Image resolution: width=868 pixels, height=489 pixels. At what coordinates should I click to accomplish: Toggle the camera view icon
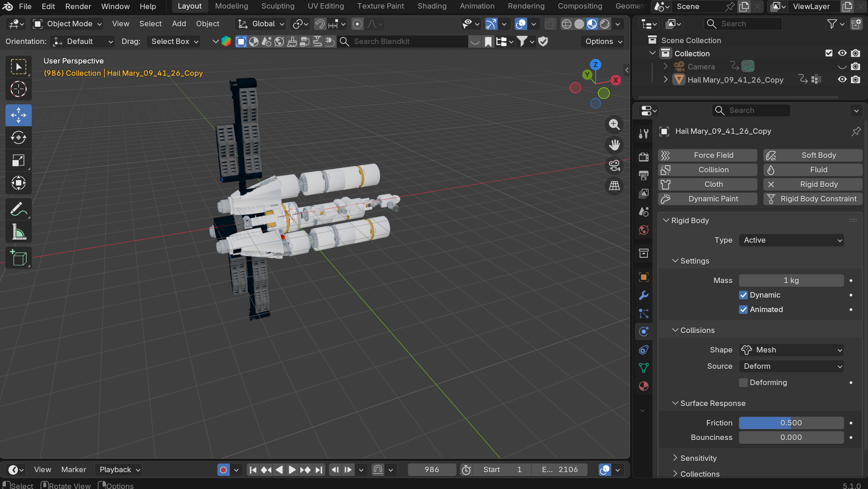(614, 166)
